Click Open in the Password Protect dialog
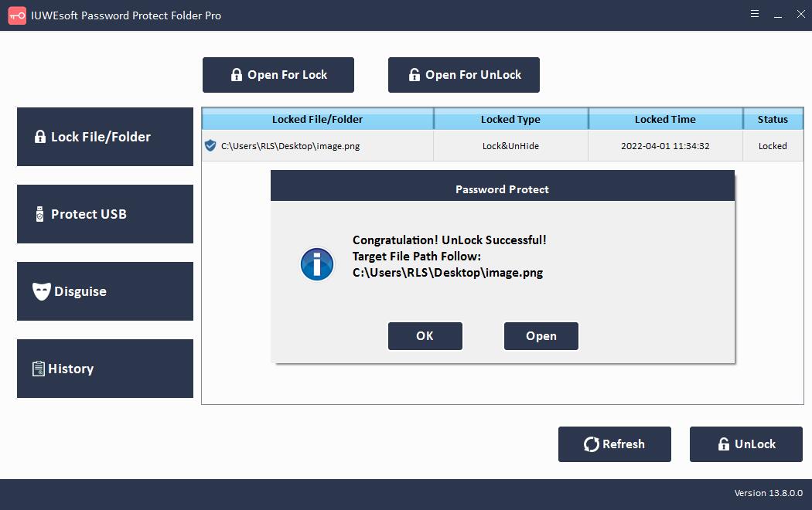Image resolution: width=812 pixels, height=510 pixels. pyautogui.click(x=541, y=336)
